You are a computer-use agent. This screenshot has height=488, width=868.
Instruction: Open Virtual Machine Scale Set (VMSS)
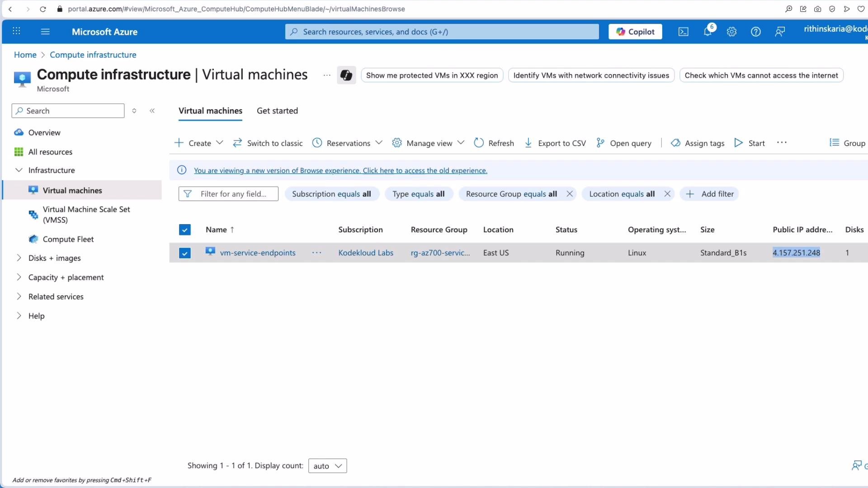point(86,215)
